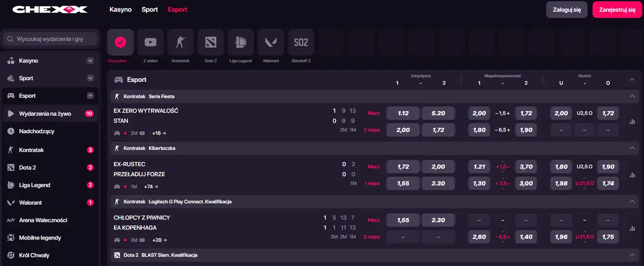Expand Kasyno sidebar dropdown arrow

pyautogui.click(x=90, y=61)
